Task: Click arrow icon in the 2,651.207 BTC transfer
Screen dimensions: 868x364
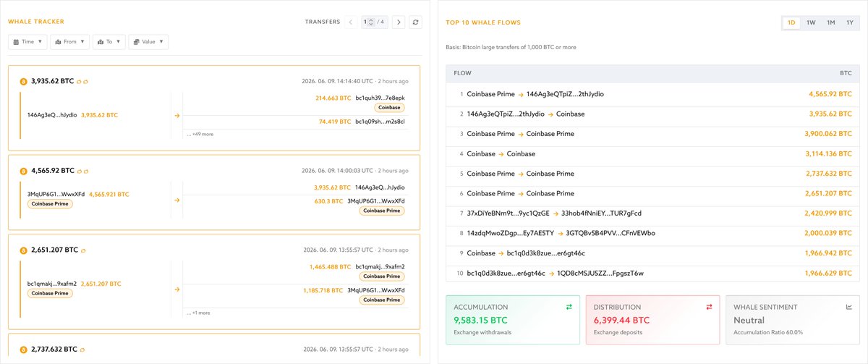Action: (177, 289)
